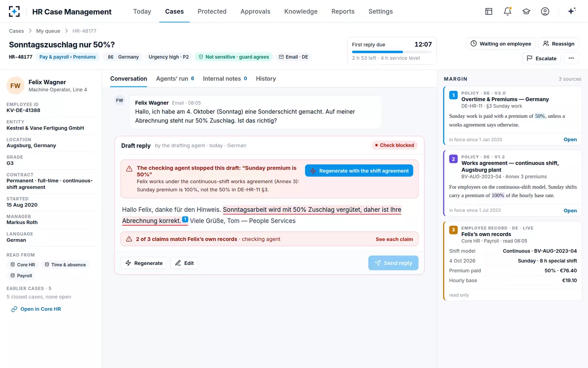Screen dimensions: 588x368
Task: Click See each claim link
Action: [394, 239]
